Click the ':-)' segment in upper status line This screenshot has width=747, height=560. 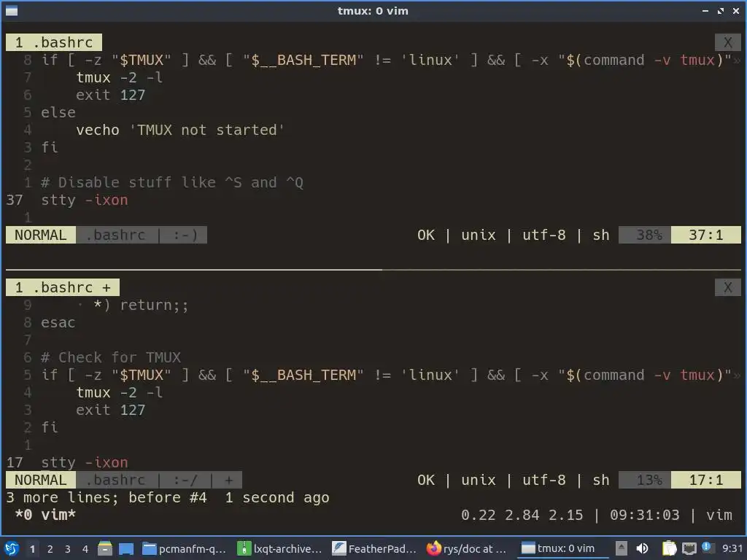[x=185, y=236]
